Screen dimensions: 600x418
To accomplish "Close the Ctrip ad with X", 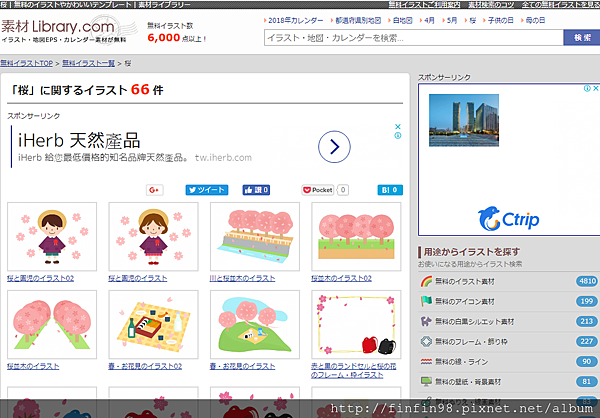I will coord(596,88).
